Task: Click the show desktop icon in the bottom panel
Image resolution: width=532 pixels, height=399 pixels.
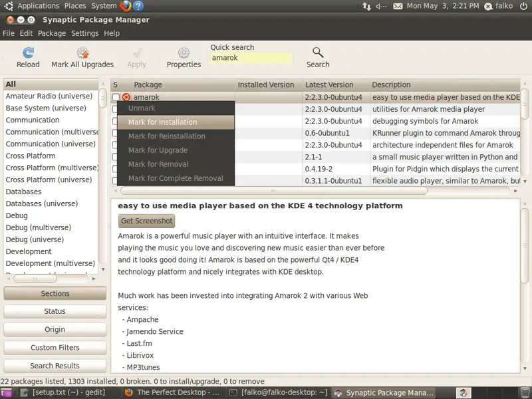Action: [x=6, y=392]
